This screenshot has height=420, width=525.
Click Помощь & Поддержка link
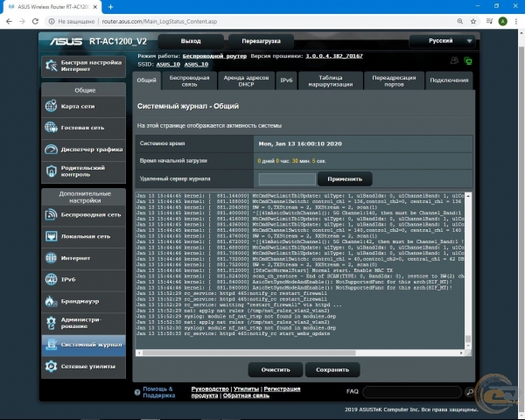click(158, 392)
